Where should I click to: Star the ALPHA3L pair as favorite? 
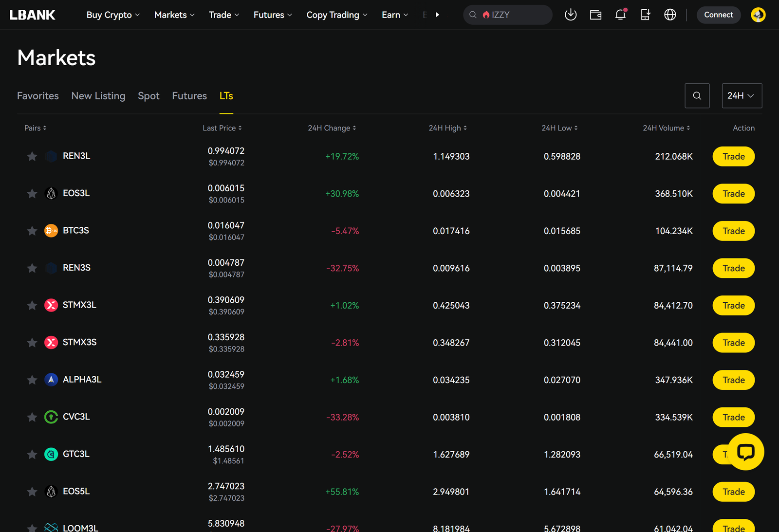tap(32, 380)
